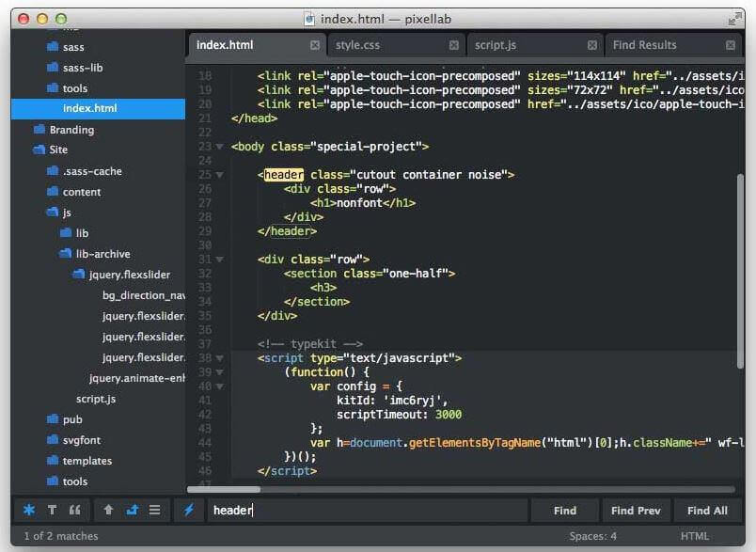Open the templates folder icon
Screen dimensions: 756x552
(53, 461)
